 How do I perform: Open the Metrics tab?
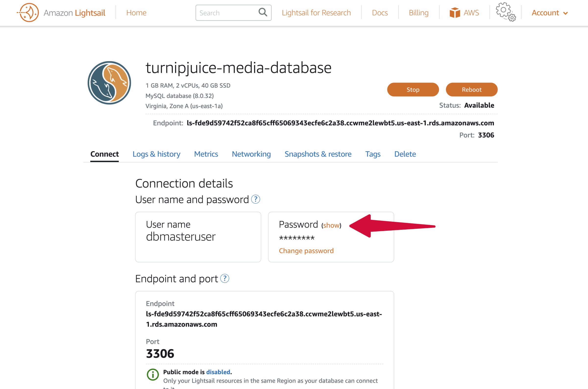click(x=206, y=154)
